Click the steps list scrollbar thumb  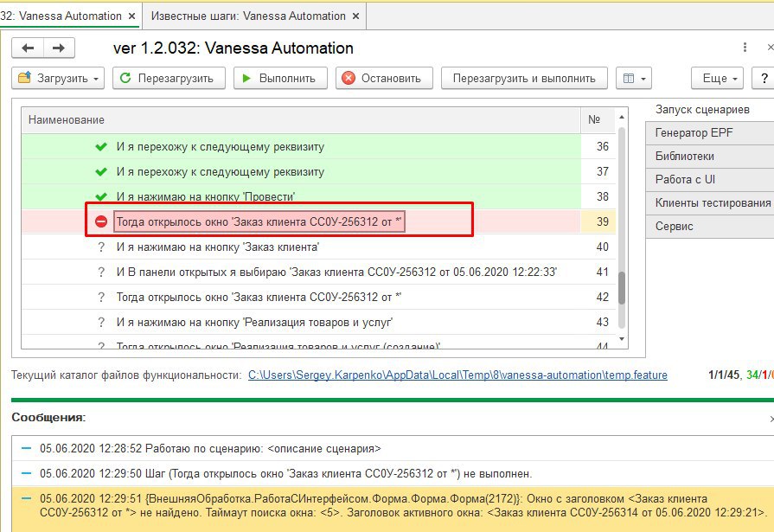[622, 288]
